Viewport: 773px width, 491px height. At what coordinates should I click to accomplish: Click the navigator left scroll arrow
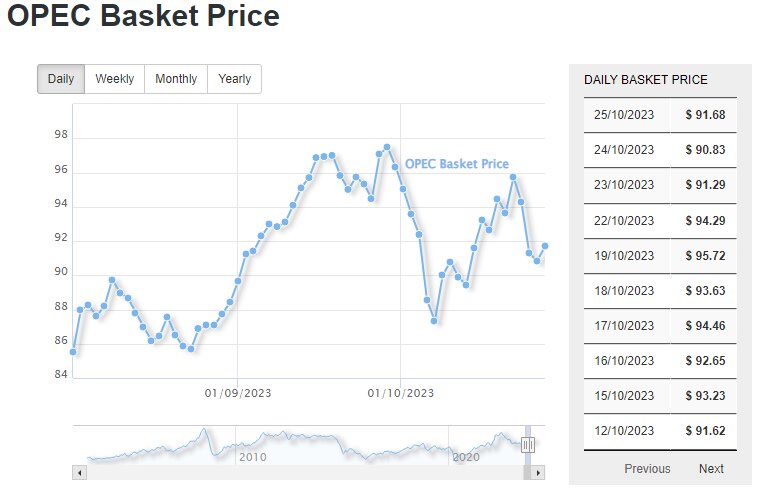pos(79,472)
